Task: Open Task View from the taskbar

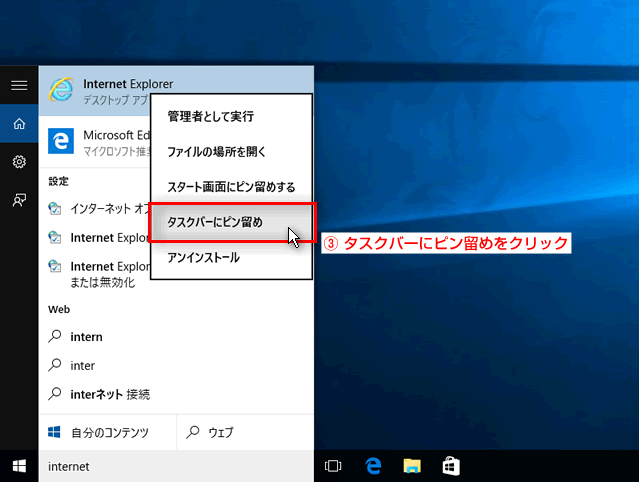Action: (x=333, y=466)
